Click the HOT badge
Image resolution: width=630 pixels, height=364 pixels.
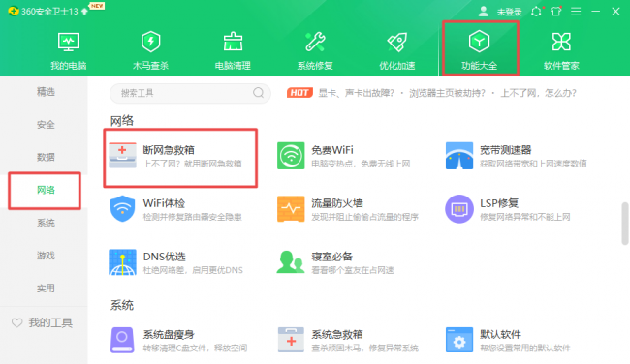299,93
